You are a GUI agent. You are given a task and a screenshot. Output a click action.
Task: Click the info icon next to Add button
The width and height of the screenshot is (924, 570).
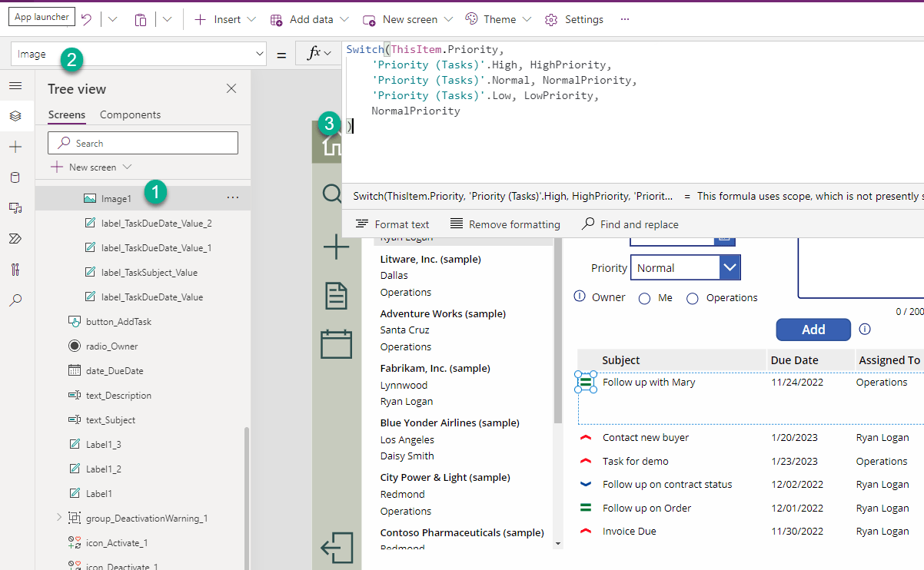865,330
